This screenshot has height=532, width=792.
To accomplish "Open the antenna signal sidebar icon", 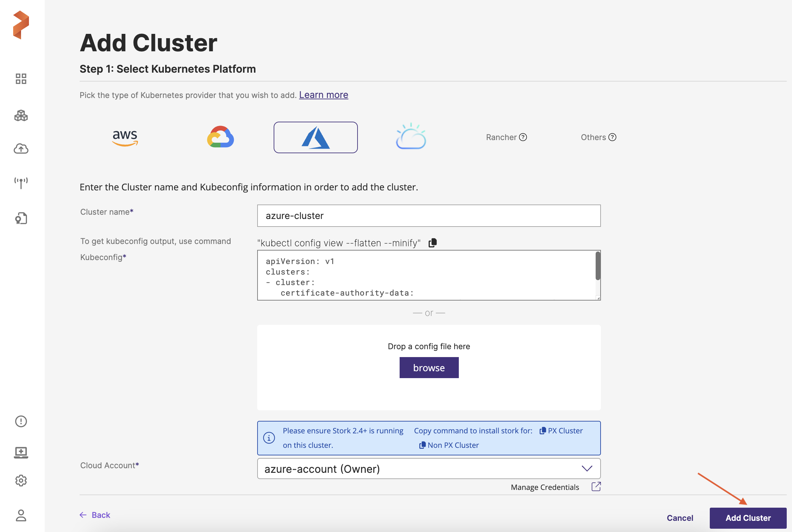I will point(21,182).
